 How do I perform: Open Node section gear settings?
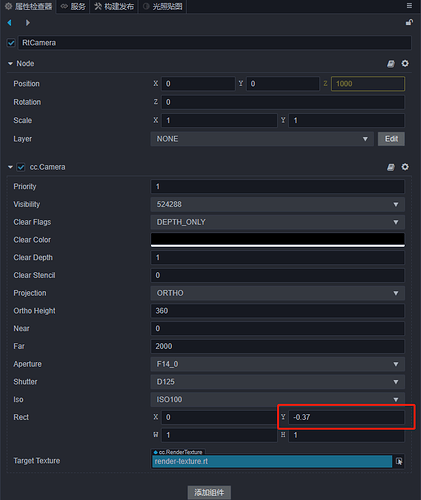pyautogui.click(x=405, y=63)
